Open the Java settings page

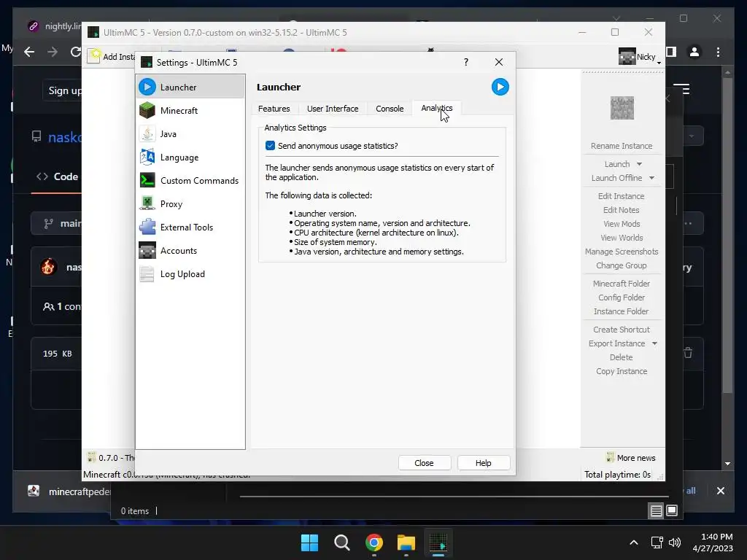190,134
